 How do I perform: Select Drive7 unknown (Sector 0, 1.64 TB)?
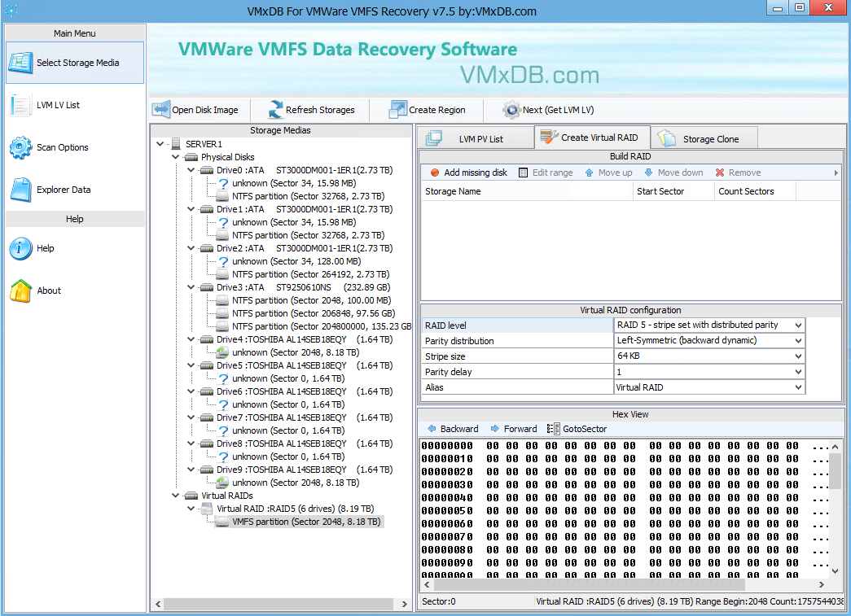(x=288, y=430)
